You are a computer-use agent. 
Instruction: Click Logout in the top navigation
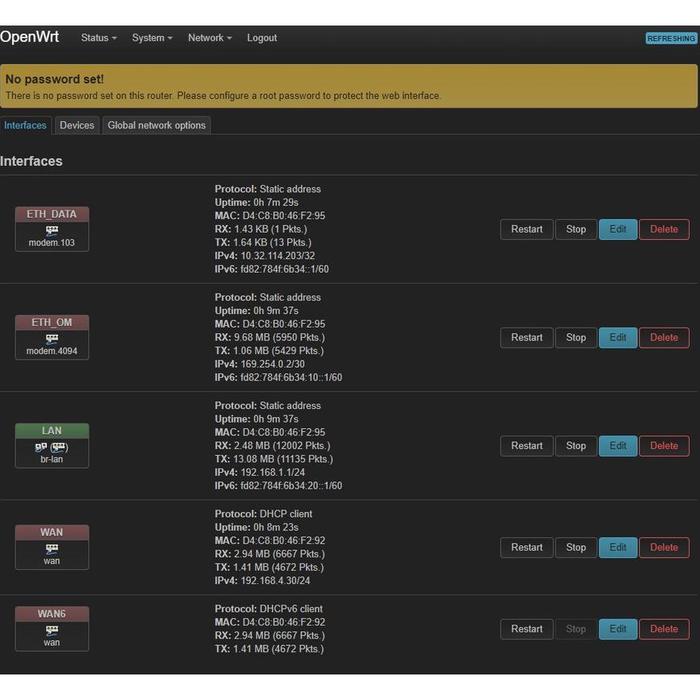pos(262,38)
